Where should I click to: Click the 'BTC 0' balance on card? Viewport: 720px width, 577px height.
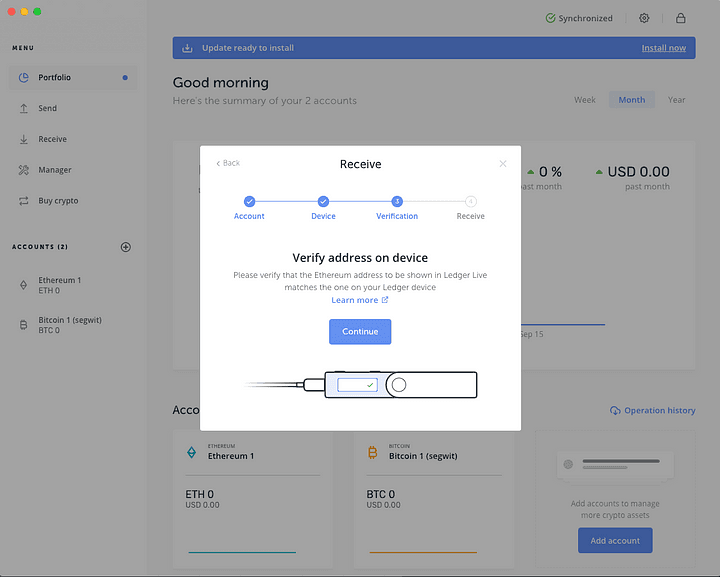pyautogui.click(x=380, y=494)
